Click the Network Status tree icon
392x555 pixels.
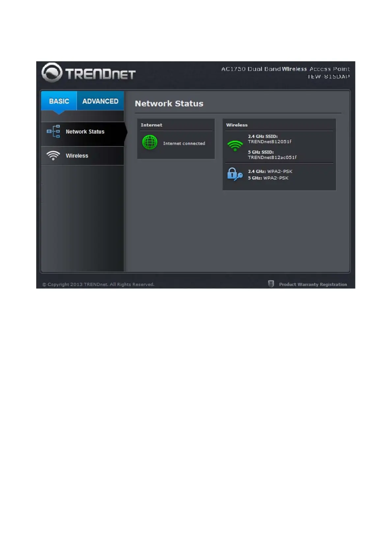[53, 131]
